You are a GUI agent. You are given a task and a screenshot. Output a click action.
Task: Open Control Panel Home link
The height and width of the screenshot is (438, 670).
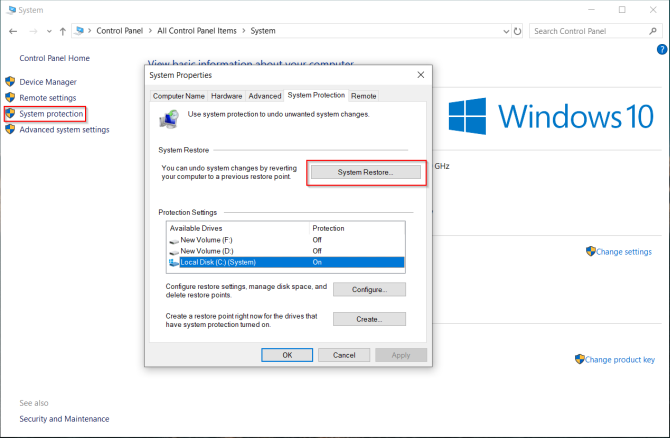[x=54, y=58]
